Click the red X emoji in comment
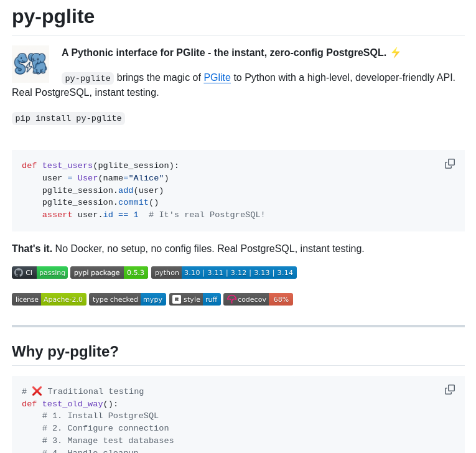 pos(37,391)
